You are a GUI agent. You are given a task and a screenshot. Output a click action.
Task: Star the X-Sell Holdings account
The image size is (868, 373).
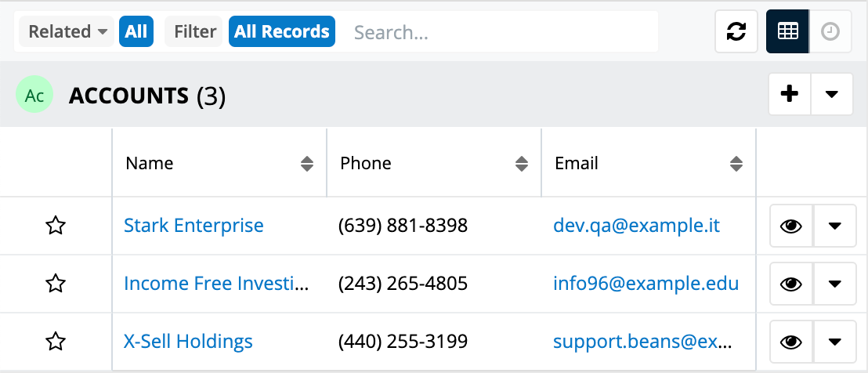click(x=56, y=342)
